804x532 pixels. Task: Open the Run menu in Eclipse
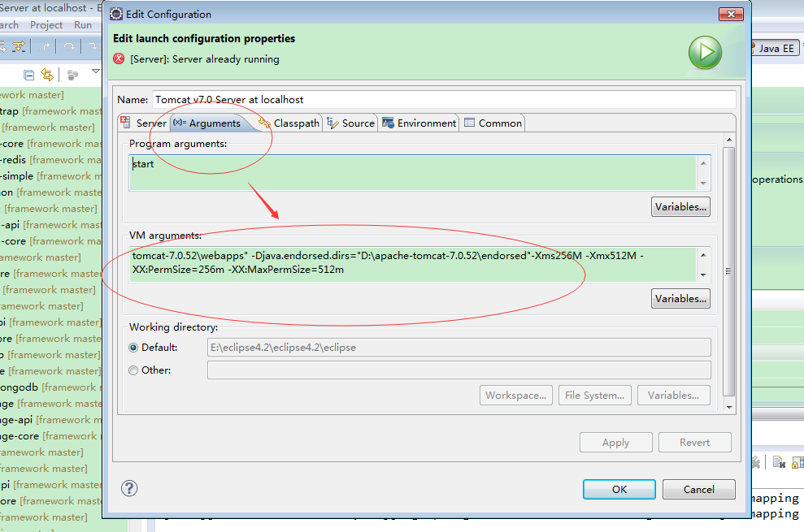point(83,24)
